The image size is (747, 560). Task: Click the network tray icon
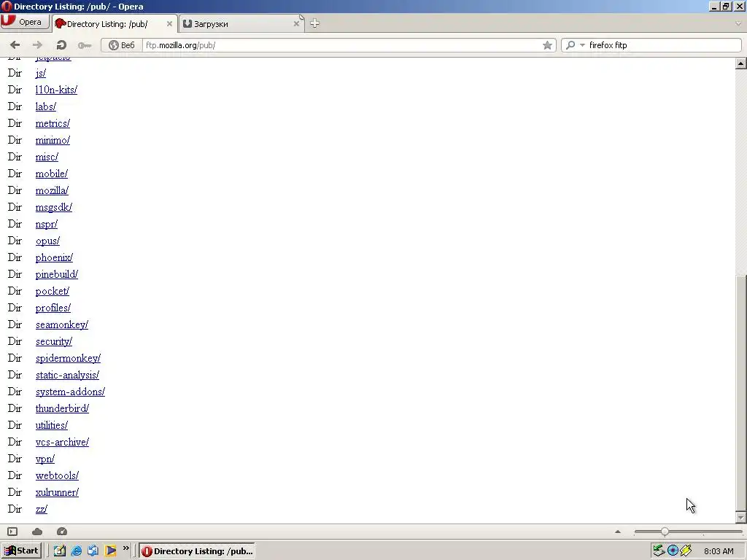[x=659, y=551]
